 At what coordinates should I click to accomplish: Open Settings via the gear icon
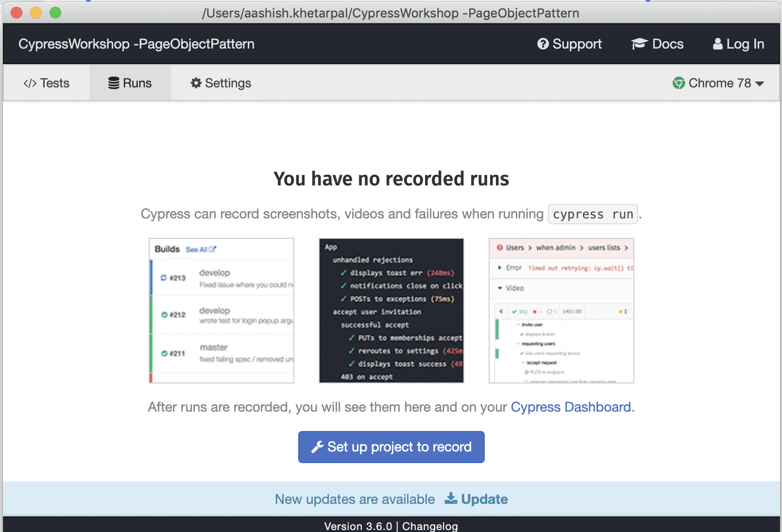(x=196, y=83)
